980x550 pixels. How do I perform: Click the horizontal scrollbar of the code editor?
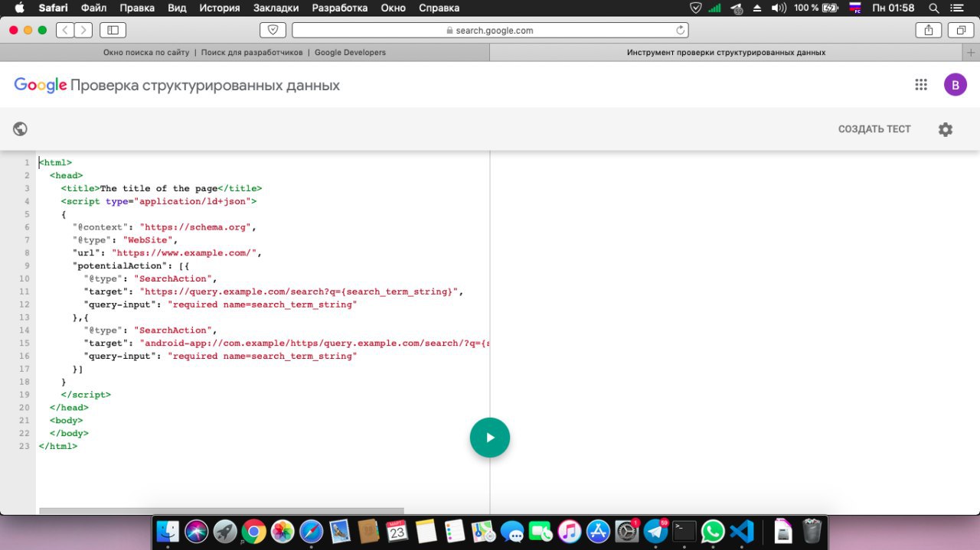pyautogui.click(x=221, y=510)
